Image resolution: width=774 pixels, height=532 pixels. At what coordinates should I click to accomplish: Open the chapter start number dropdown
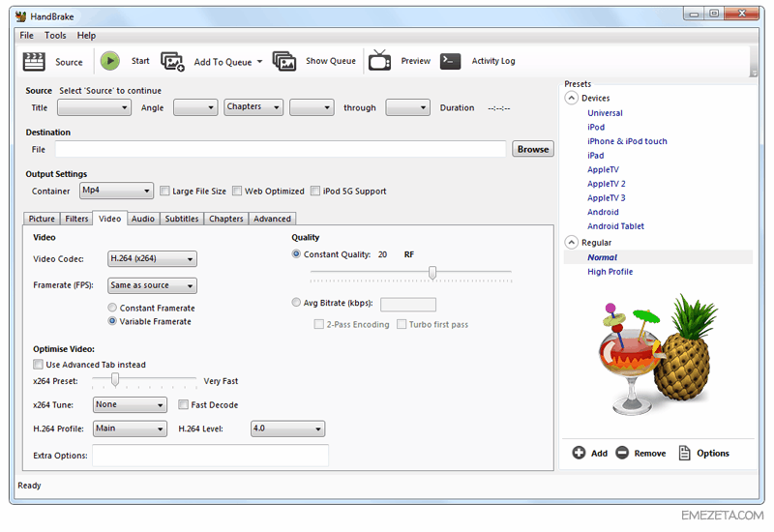pos(312,107)
